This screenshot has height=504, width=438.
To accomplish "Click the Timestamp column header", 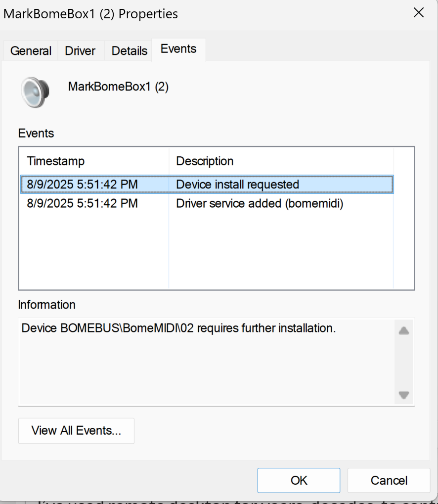I will [56, 161].
